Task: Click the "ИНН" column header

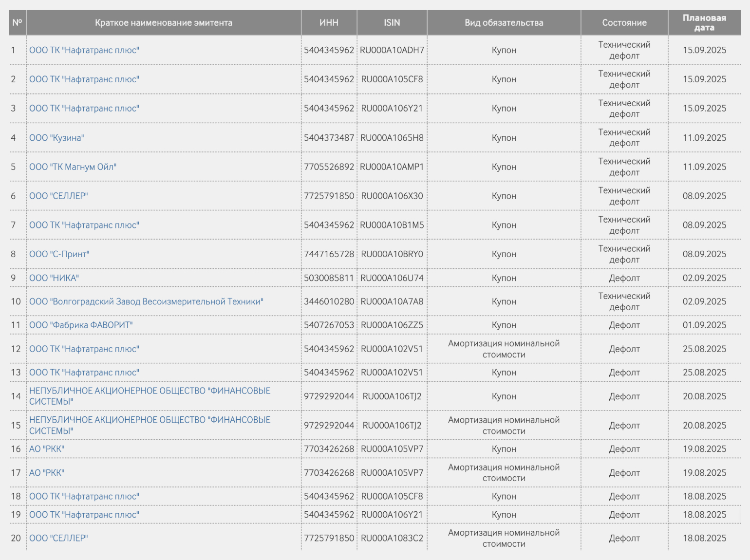Action: [x=329, y=23]
